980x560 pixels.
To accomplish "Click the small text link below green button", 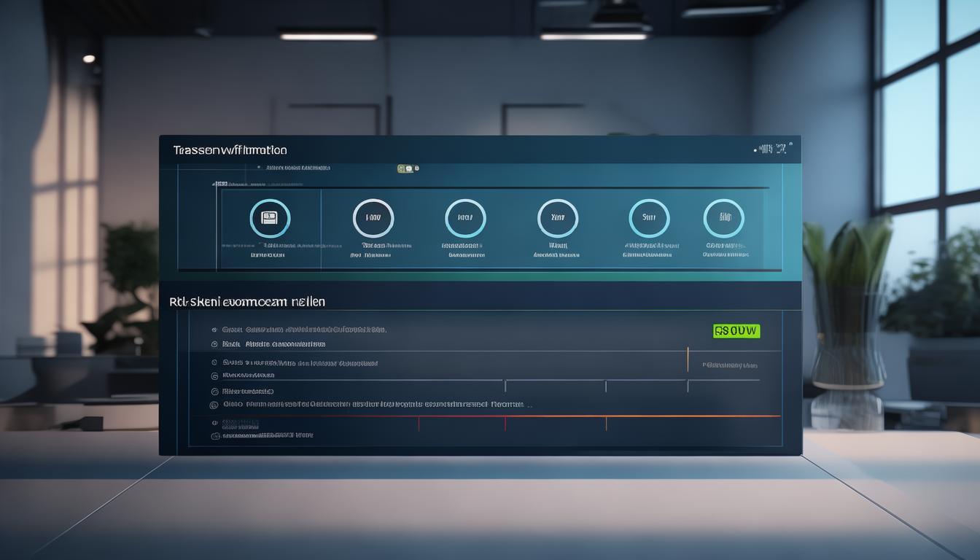I will [x=729, y=365].
